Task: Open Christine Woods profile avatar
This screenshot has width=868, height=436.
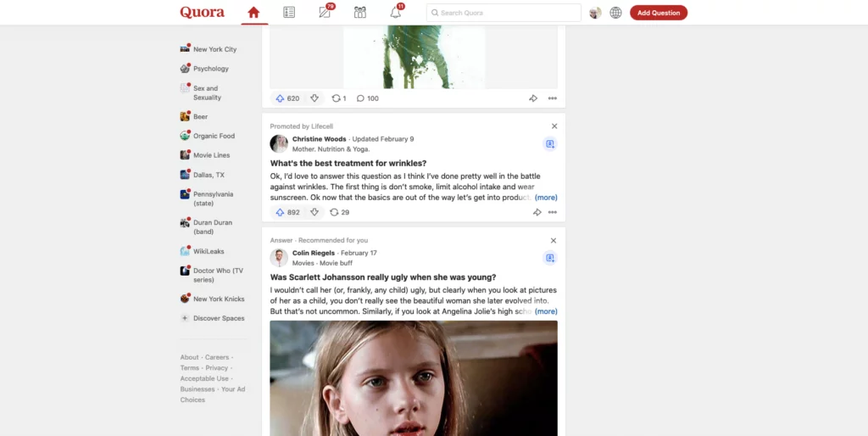Action: [x=279, y=143]
